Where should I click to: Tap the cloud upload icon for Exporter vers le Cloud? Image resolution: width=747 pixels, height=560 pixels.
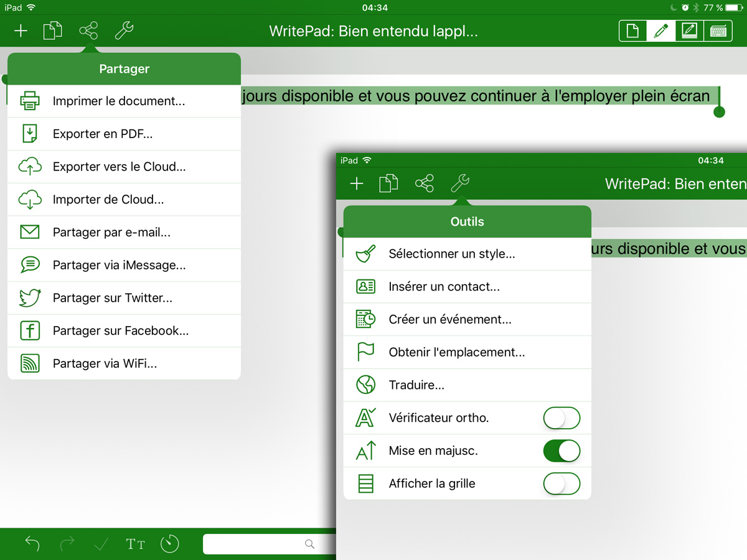click(30, 167)
